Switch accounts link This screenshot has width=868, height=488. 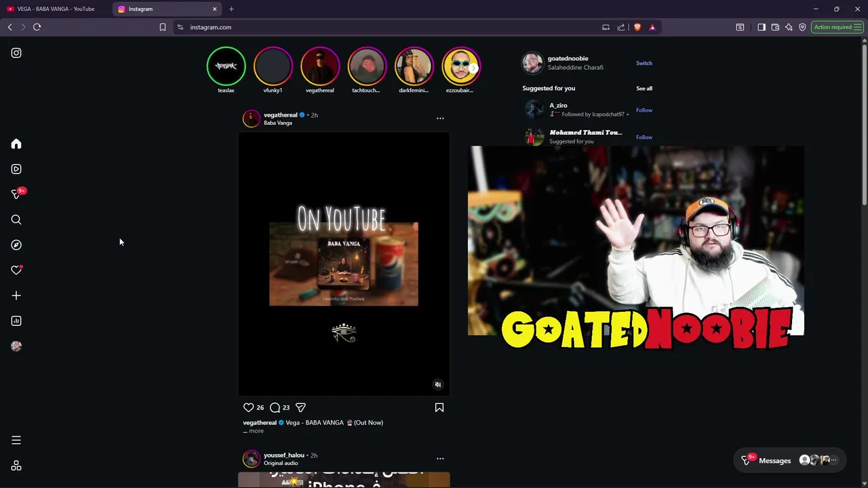point(644,63)
